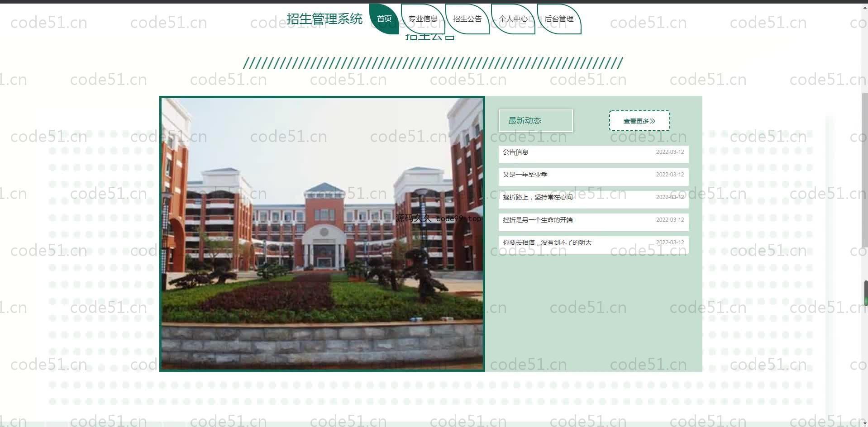Open the 又是一年毕业季 news item
Viewport: 868px width, 427px height.
pyautogui.click(x=593, y=177)
